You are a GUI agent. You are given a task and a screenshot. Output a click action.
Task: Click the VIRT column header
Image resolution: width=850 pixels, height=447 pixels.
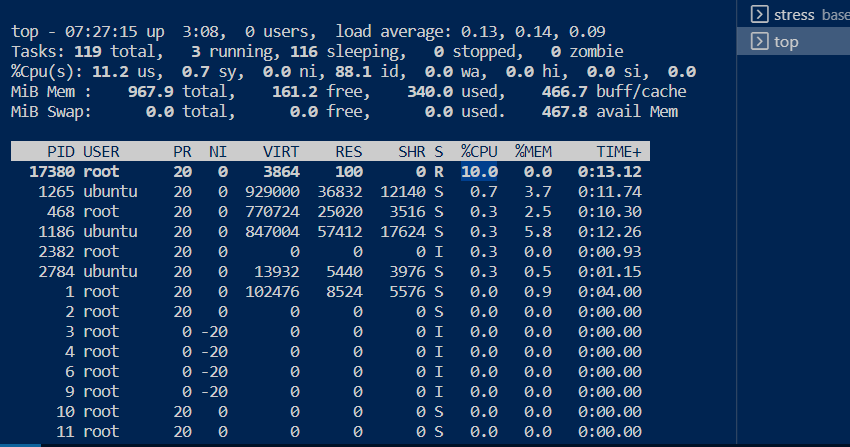coord(281,152)
